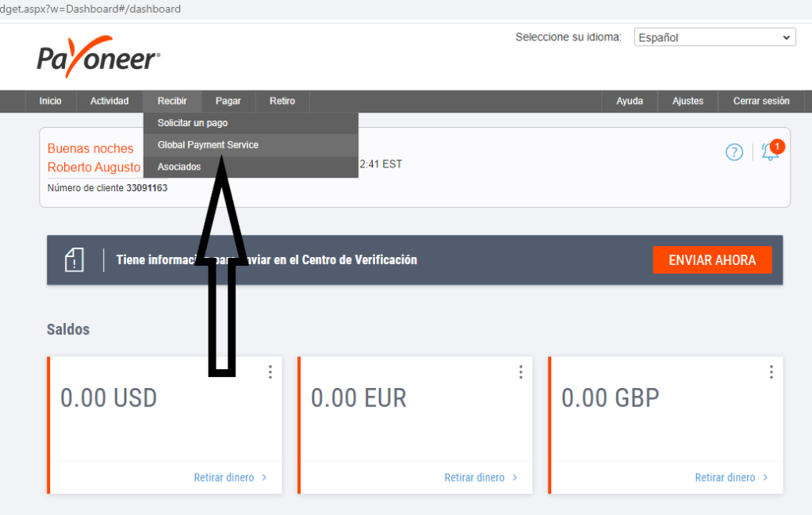
Task: Open the help question mark icon
Action: click(x=733, y=152)
